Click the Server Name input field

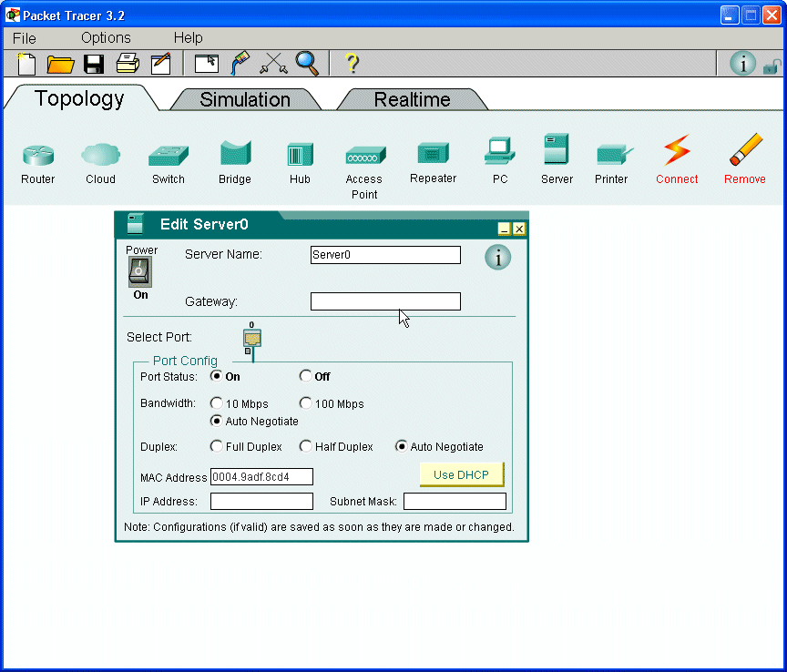click(385, 255)
